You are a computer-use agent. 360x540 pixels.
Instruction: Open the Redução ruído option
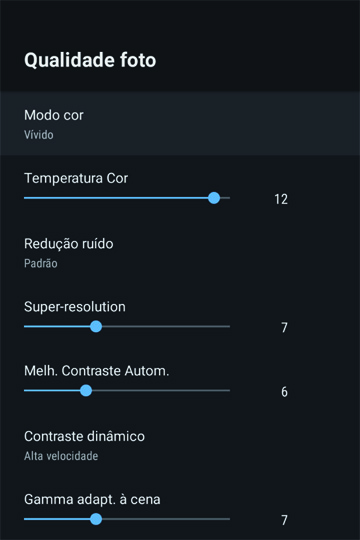tap(180, 252)
